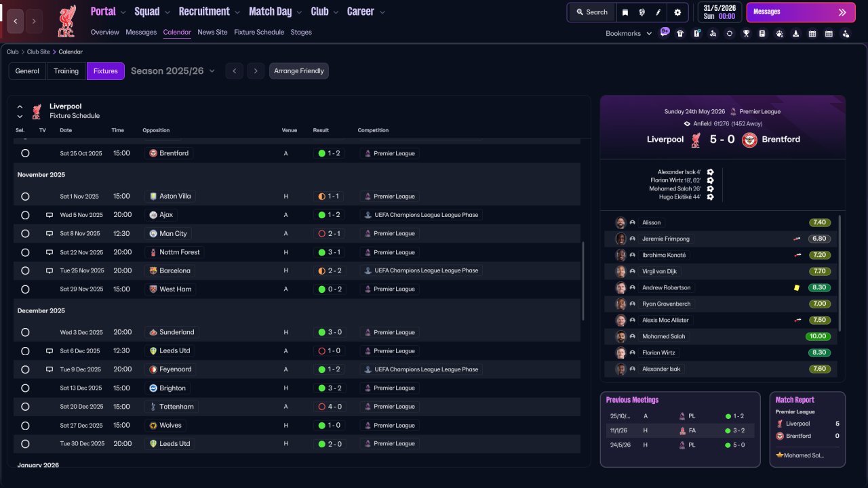This screenshot has width=868, height=488.
Task: Open the Season 2025/26 dropdown
Action: [x=173, y=71]
